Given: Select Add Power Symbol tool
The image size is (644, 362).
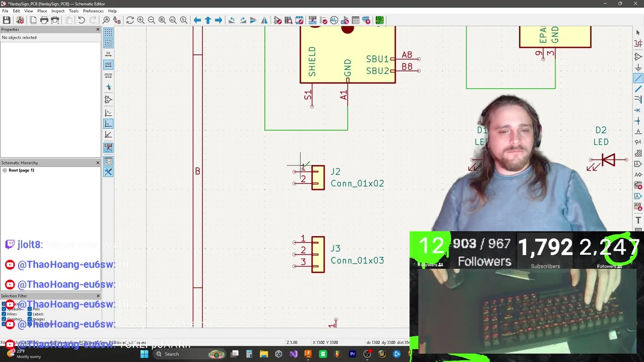Looking at the screenshot, I should (x=638, y=67).
